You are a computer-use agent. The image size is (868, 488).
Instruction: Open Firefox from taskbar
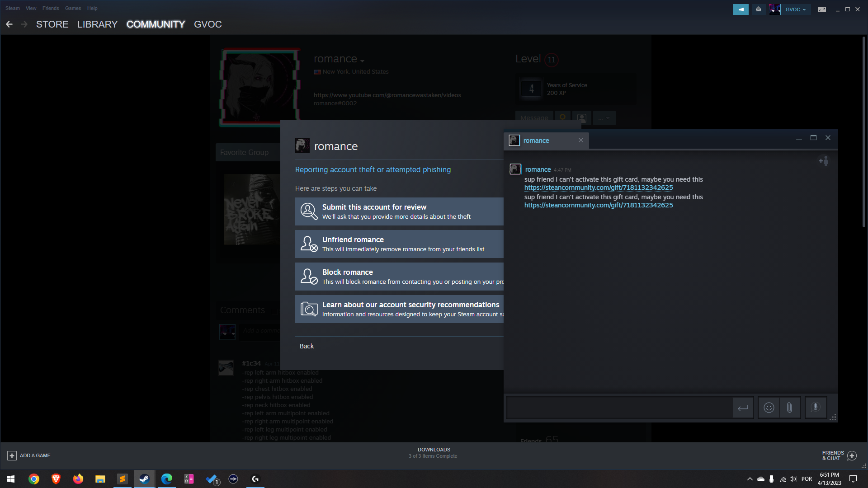click(x=78, y=479)
